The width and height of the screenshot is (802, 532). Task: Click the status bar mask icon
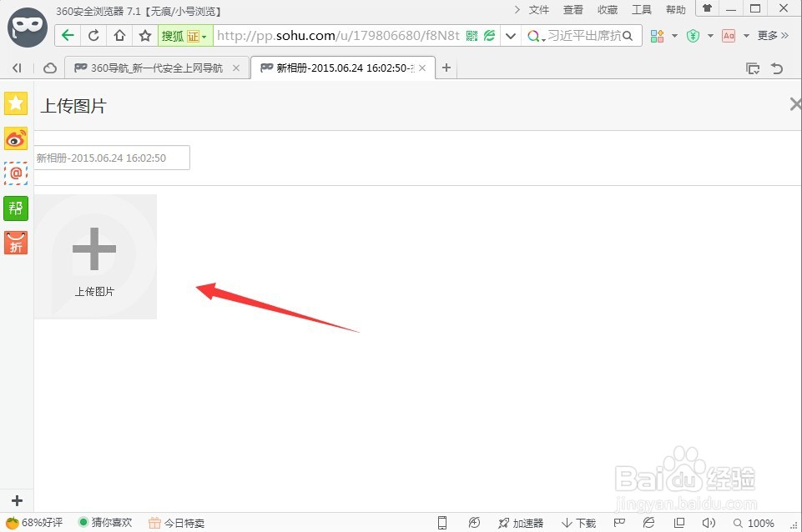click(619, 523)
